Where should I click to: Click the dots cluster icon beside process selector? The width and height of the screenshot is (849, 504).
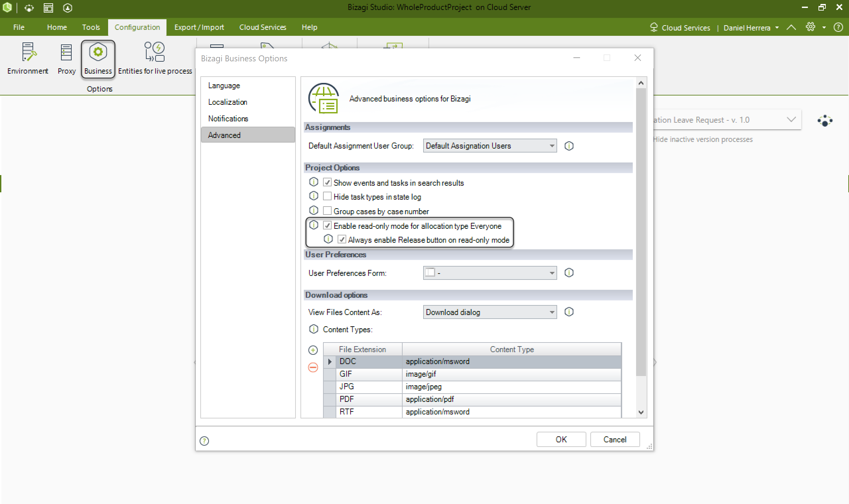coord(824,121)
